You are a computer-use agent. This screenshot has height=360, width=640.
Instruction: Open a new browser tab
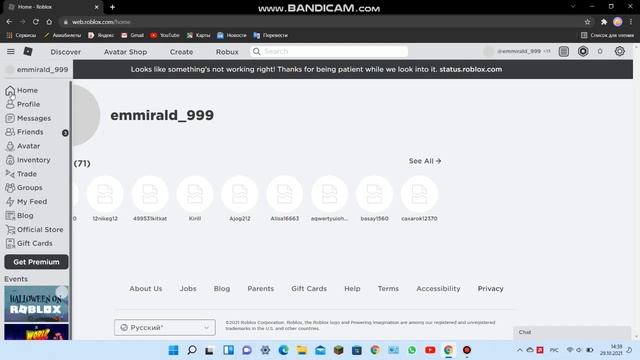click(x=112, y=7)
